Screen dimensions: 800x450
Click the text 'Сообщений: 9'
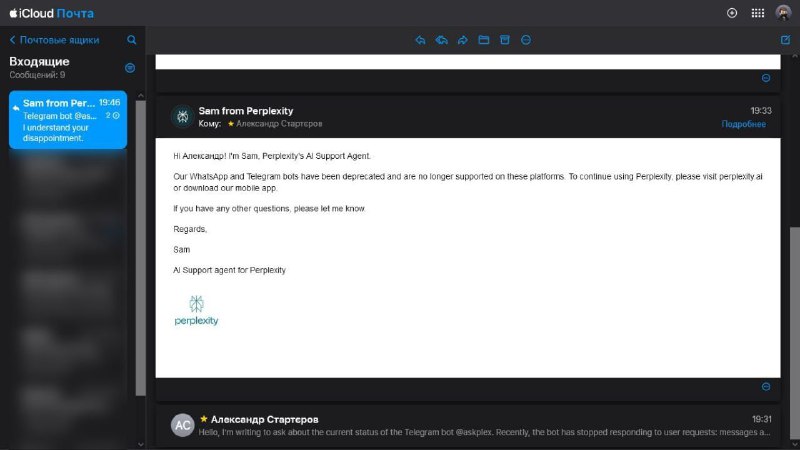[x=37, y=75]
